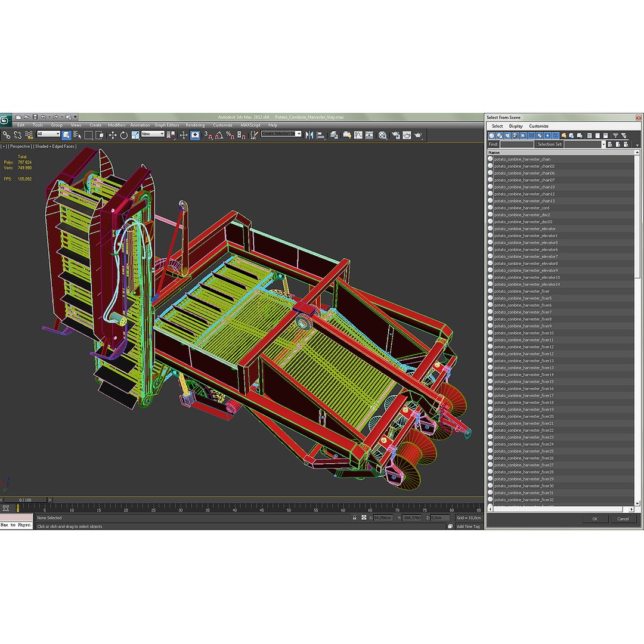The image size is (644, 644).
Task: Open the MAXScript menu
Action: pyautogui.click(x=250, y=125)
